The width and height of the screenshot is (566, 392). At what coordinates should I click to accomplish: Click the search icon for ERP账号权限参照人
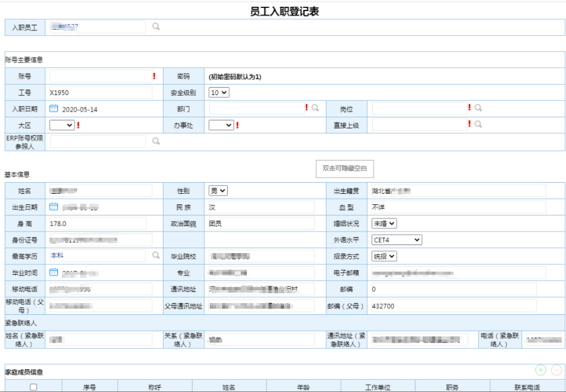click(x=156, y=141)
